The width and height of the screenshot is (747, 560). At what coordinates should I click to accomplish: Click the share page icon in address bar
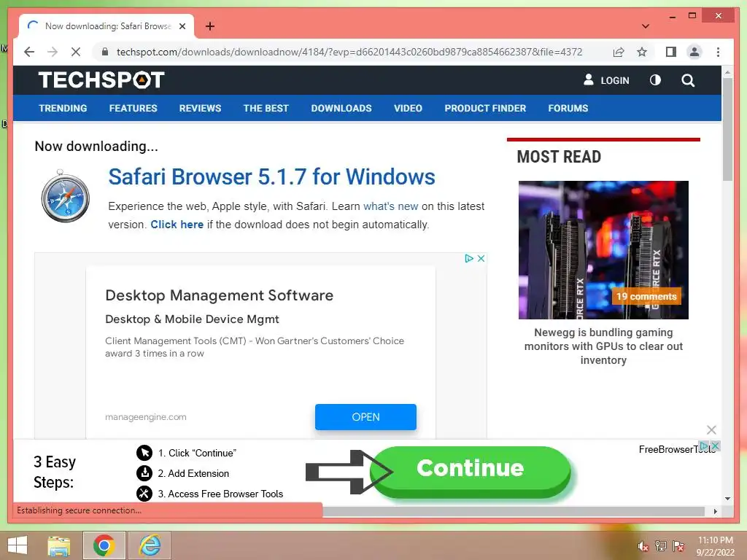click(x=619, y=52)
